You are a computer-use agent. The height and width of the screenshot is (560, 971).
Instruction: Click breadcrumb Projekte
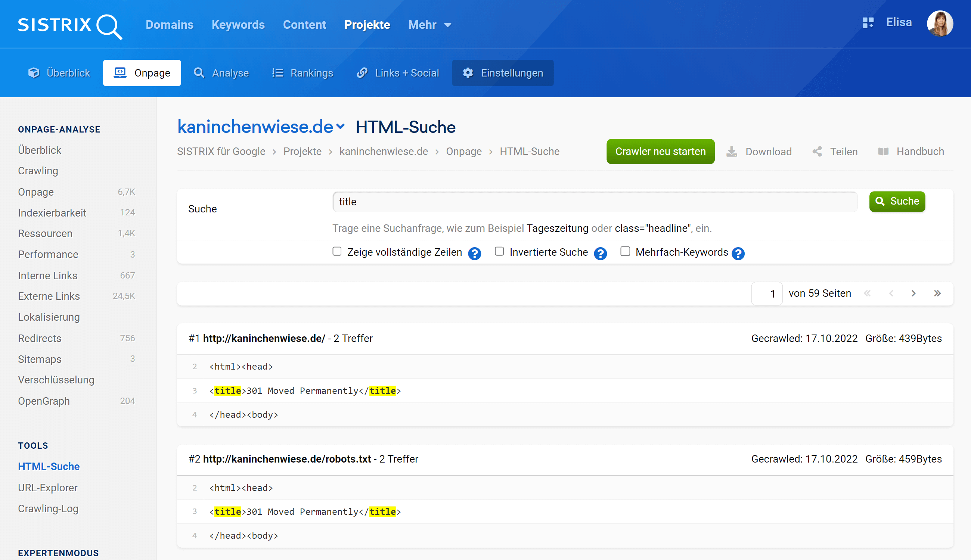pyautogui.click(x=303, y=152)
